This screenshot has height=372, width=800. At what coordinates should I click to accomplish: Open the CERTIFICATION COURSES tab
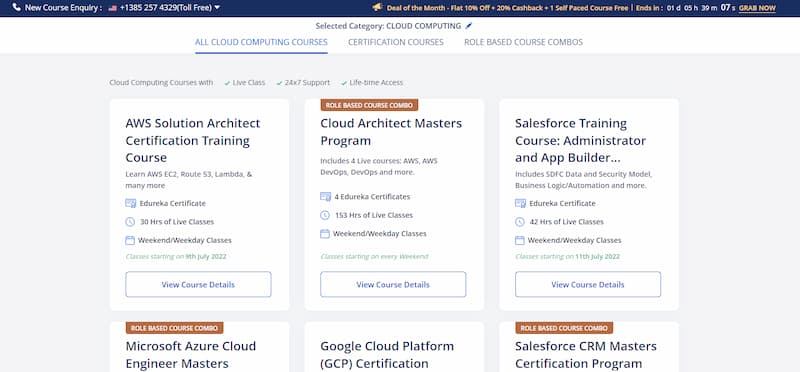point(396,42)
